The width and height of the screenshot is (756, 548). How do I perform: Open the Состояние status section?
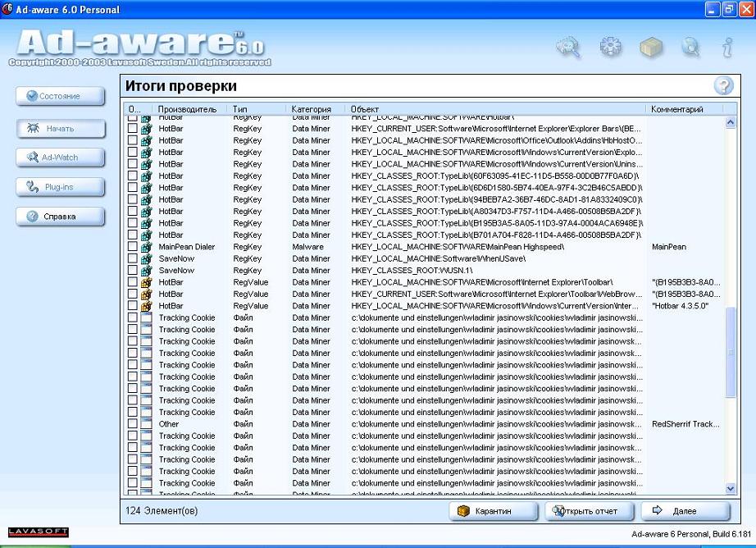[61, 96]
